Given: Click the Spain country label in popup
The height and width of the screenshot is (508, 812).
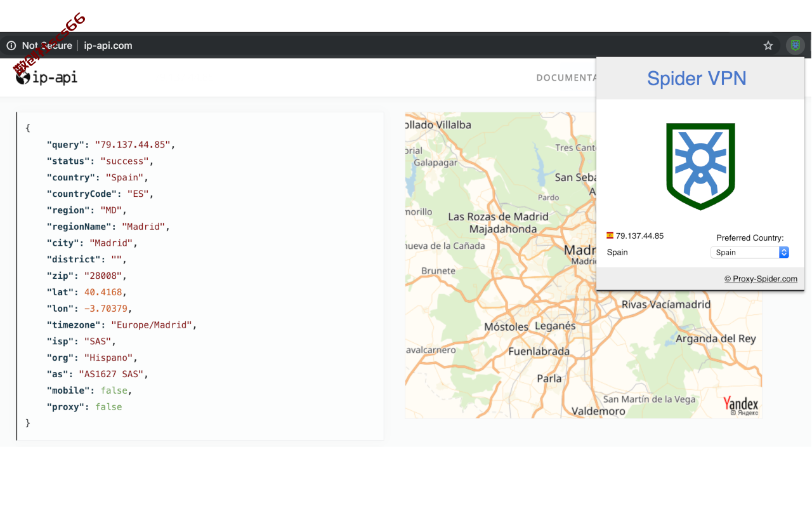Looking at the screenshot, I should [x=617, y=252].
